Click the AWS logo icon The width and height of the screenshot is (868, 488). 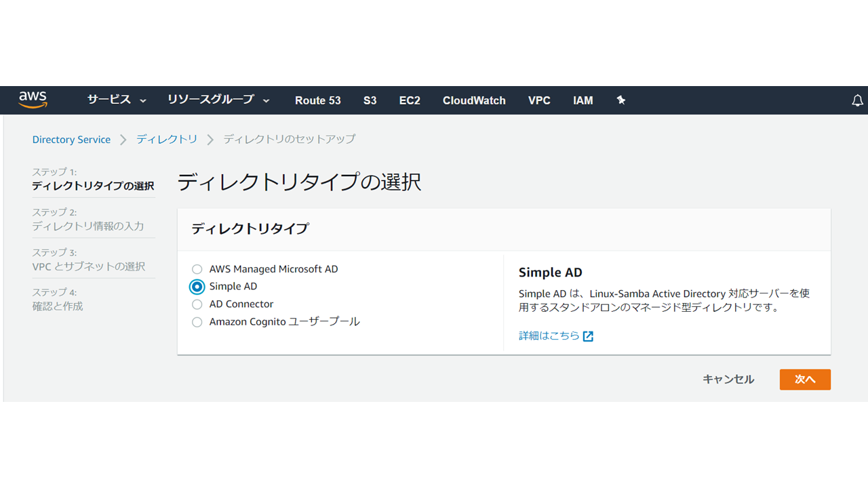point(33,100)
